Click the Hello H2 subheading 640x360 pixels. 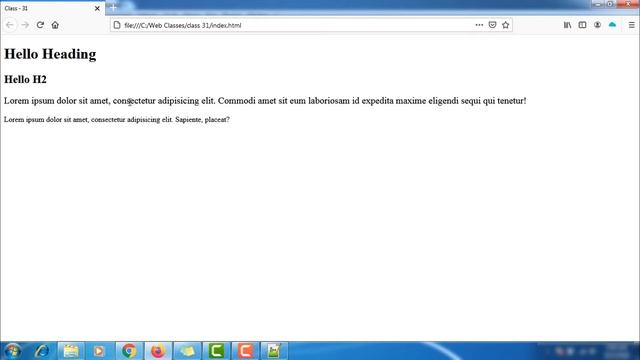(x=25, y=79)
